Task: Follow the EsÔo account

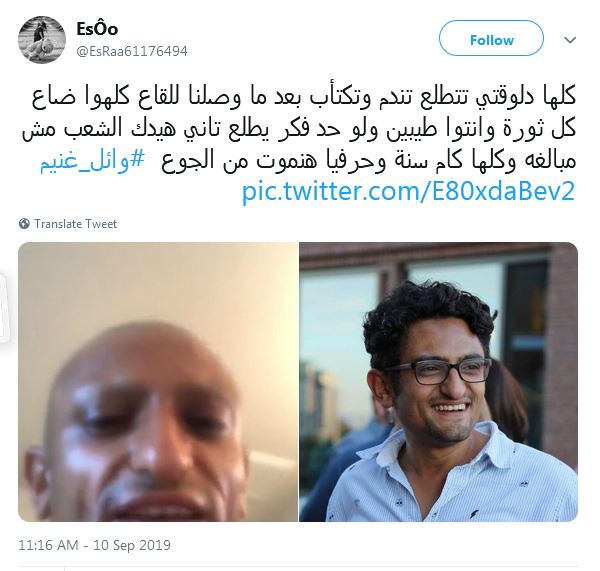Action: [x=491, y=38]
